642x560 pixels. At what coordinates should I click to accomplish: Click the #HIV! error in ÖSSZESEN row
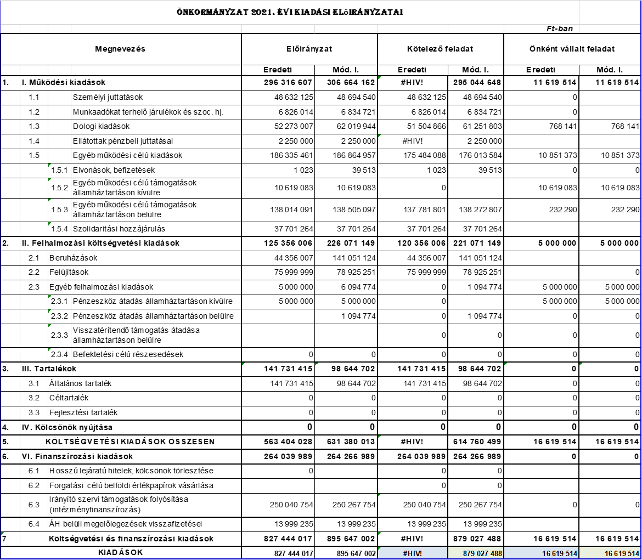coord(413,442)
